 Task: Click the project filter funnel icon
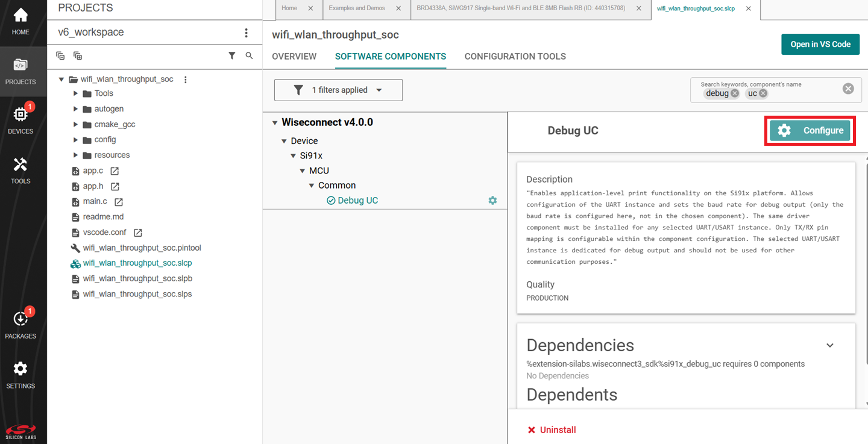(x=232, y=55)
